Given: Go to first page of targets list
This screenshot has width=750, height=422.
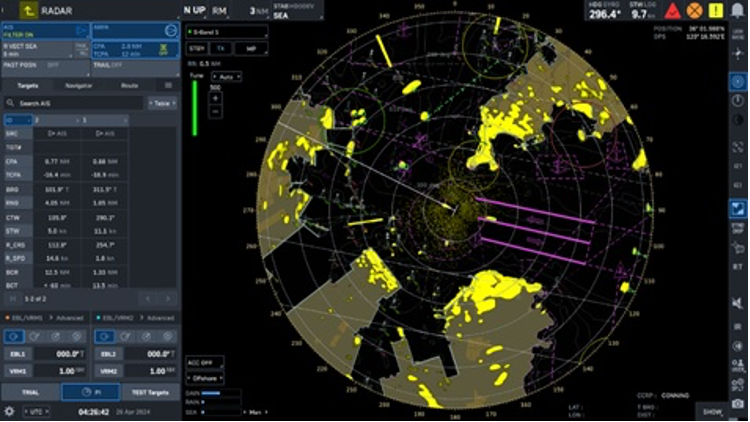Looking at the screenshot, I should [12, 299].
